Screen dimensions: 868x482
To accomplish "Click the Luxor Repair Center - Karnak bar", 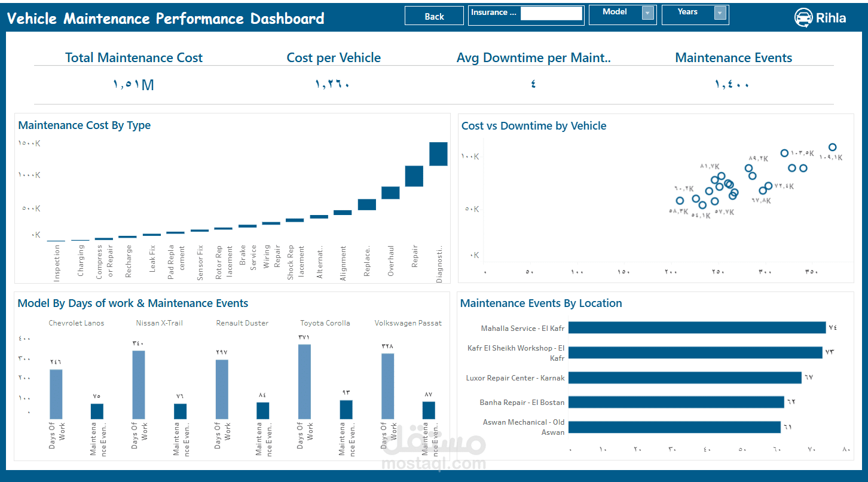I will coord(685,377).
